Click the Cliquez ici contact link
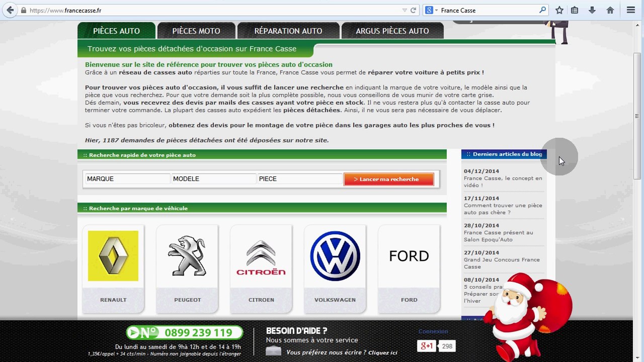The height and width of the screenshot is (362, 644). coord(382,352)
